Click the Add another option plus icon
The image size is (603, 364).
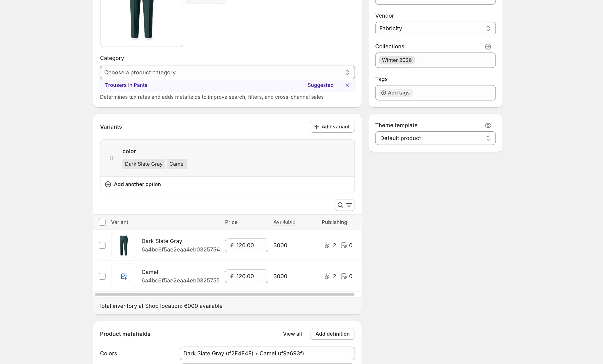(x=108, y=184)
